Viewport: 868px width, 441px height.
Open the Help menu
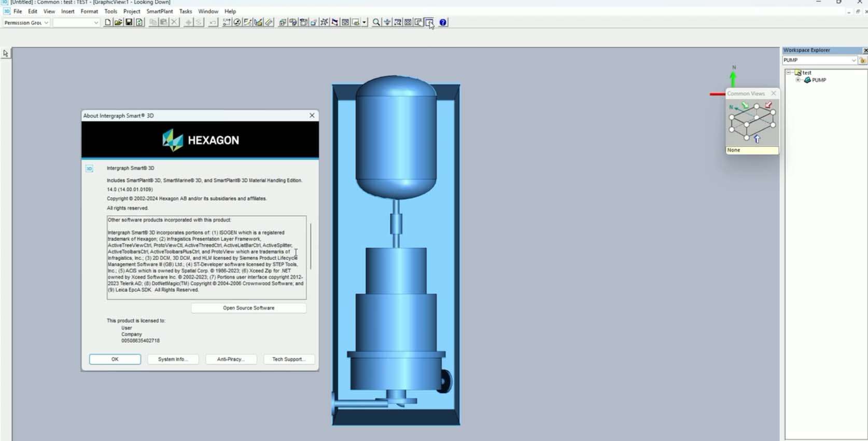point(230,11)
